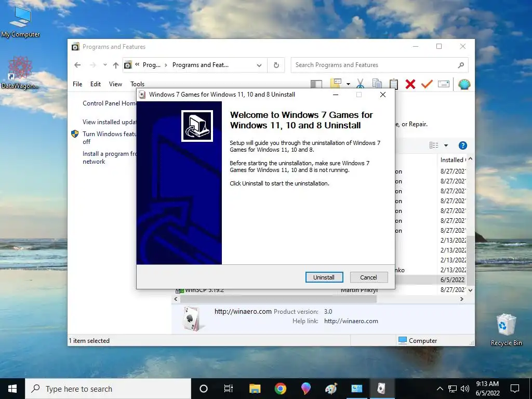Switch to Control Panel taskbar window
This screenshot has width=532, height=399.
(x=356, y=389)
